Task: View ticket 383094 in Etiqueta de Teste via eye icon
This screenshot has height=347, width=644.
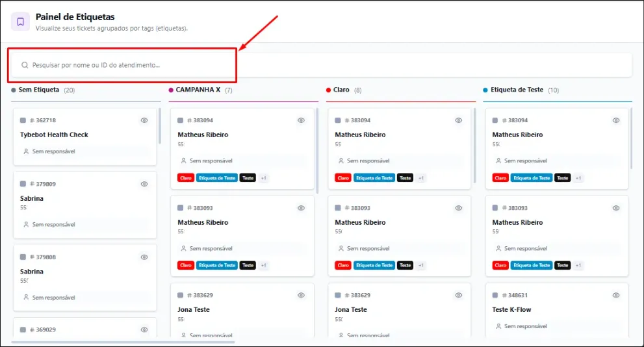Action: (x=615, y=120)
